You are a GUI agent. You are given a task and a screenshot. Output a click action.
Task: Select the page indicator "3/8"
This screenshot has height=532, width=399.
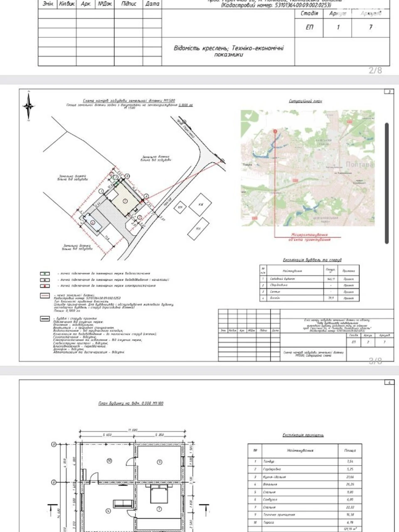coord(375,361)
